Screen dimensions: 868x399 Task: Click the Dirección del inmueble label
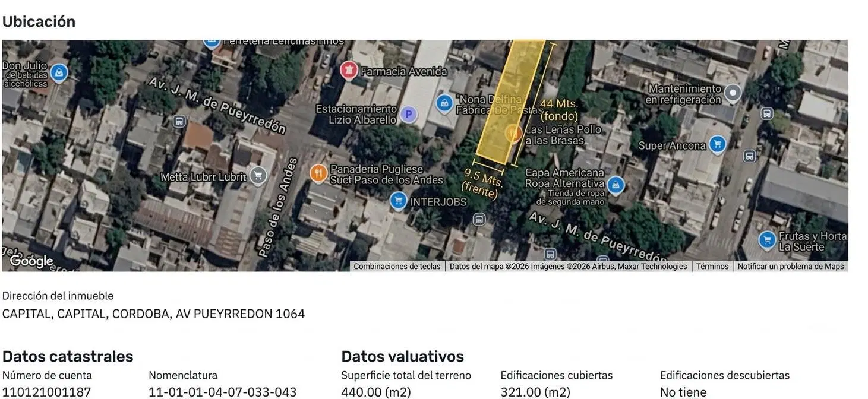pyautogui.click(x=58, y=296)
